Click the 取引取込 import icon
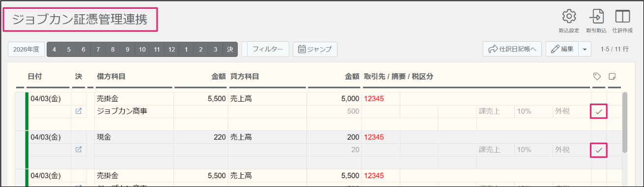This screenshot has height=187, width=644. [596, 16]
